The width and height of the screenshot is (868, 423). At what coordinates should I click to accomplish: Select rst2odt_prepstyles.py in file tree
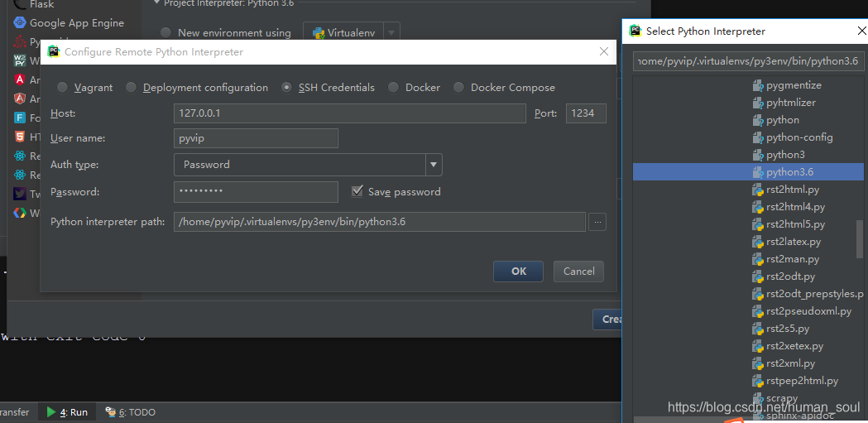pyautogui.click(x=815, y=294)
